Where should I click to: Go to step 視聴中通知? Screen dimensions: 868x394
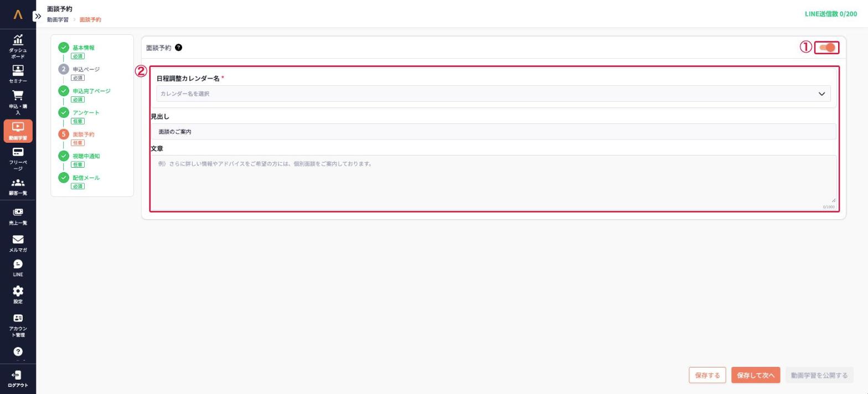click(x=86, y=156)
